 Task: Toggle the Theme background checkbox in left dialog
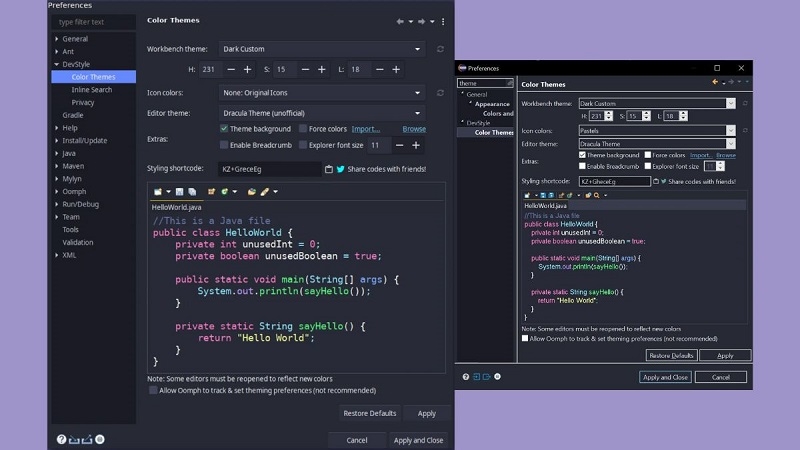pyautogui.click(x=224, y=129)
